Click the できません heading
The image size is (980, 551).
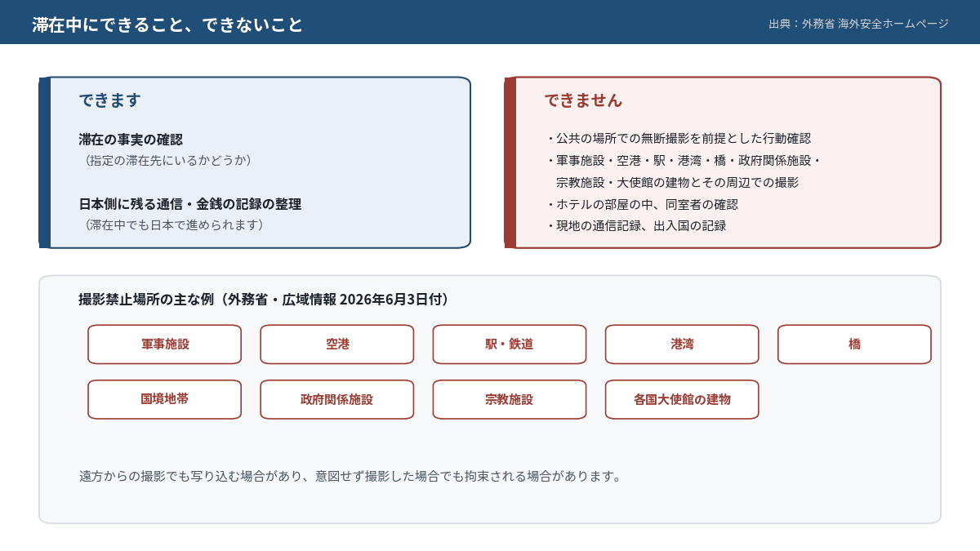(583, 100)
